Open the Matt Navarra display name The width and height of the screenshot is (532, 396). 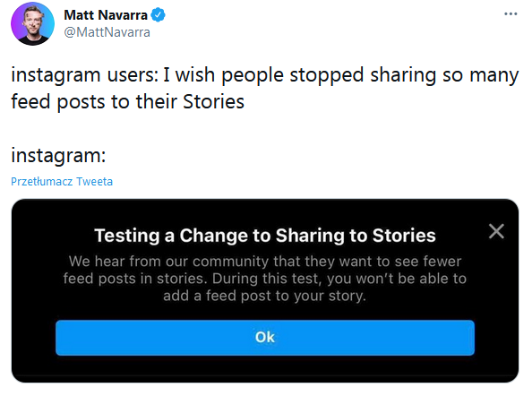point(106,15)
